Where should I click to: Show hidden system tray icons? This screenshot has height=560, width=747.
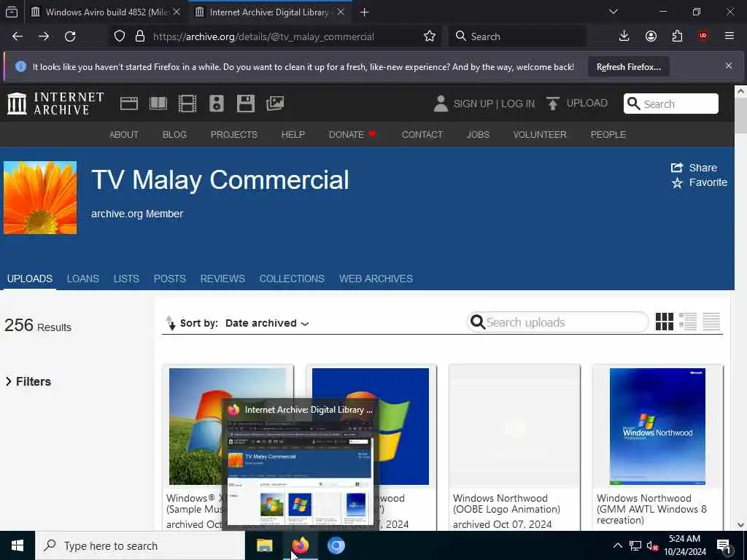click(x=617, y=545)
